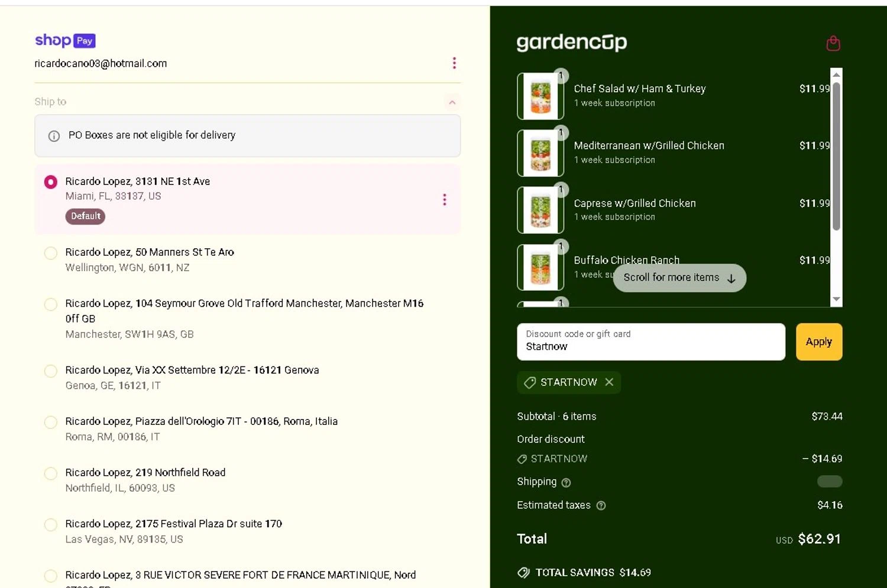Click Chef Salad w/ Ham & Turkey thumbnail
The width and height of the screenshot is (887, 588).
point(540,96)
